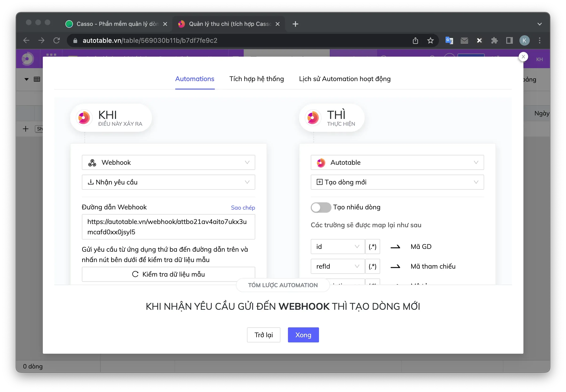Open the Google Translate extension
Image resolution: width=566 pixels, height=392 pixels.
click(449, 40)
